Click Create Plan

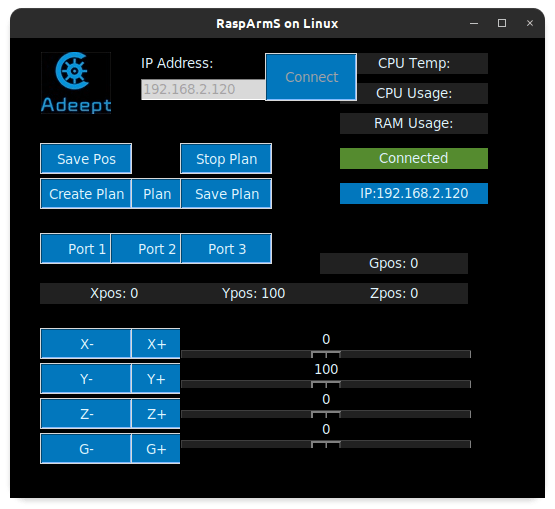click(x=86, y=194)
